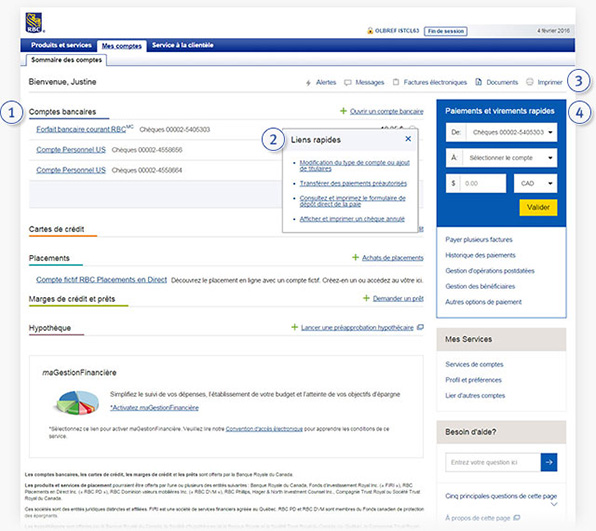Image resolution: width=596 pixels, height=531 pixels.
Task: Click the Cartes de crédit heading
Action: click(57, 229)
